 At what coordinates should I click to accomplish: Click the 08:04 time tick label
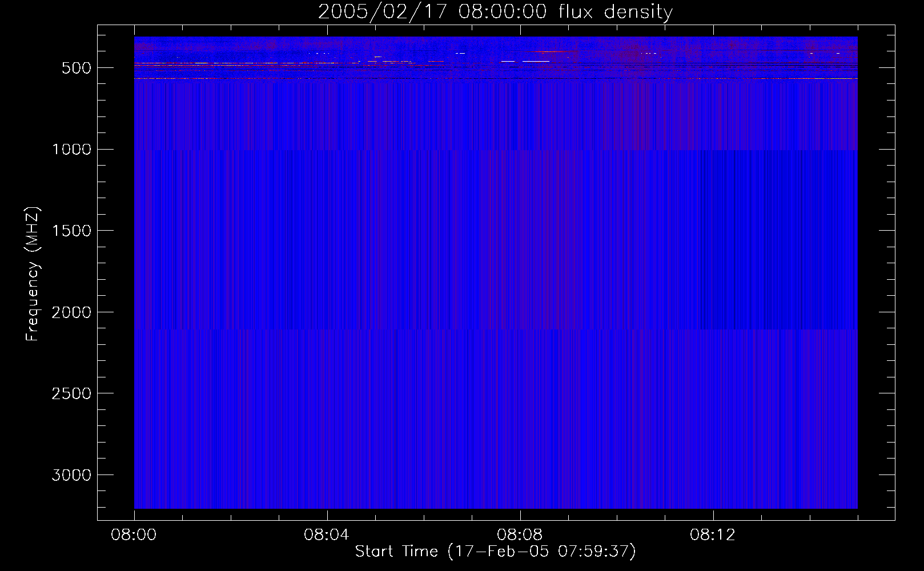coord(327,535)
